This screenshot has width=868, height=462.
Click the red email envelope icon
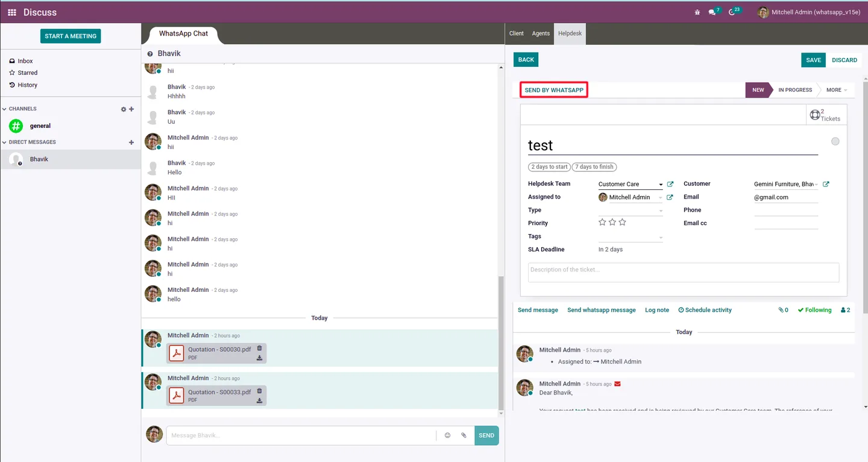[617, 384]
